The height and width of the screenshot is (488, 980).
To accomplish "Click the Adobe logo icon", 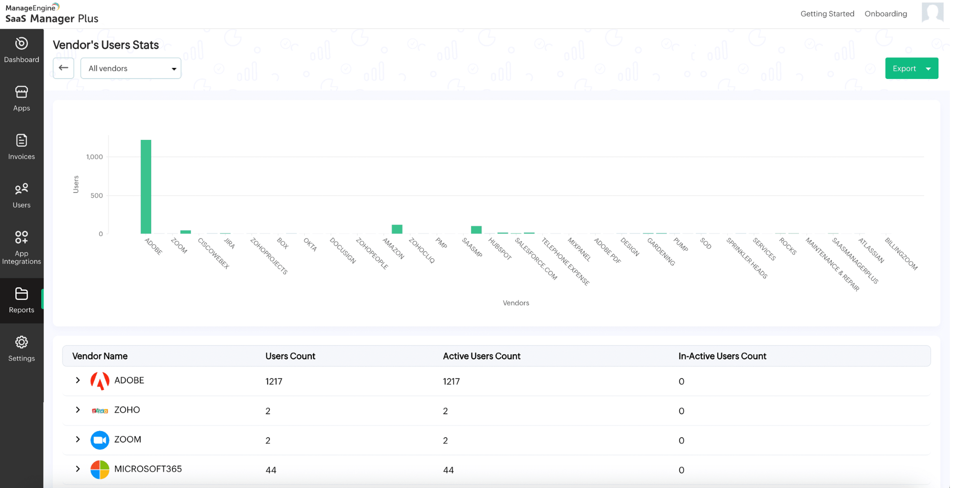I will [x=100, y=381].
